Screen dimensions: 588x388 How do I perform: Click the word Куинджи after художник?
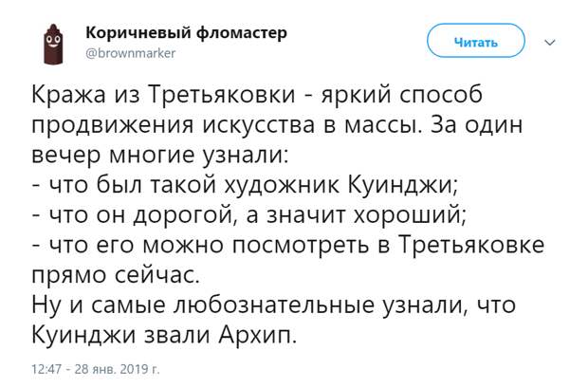pos(403,185)
